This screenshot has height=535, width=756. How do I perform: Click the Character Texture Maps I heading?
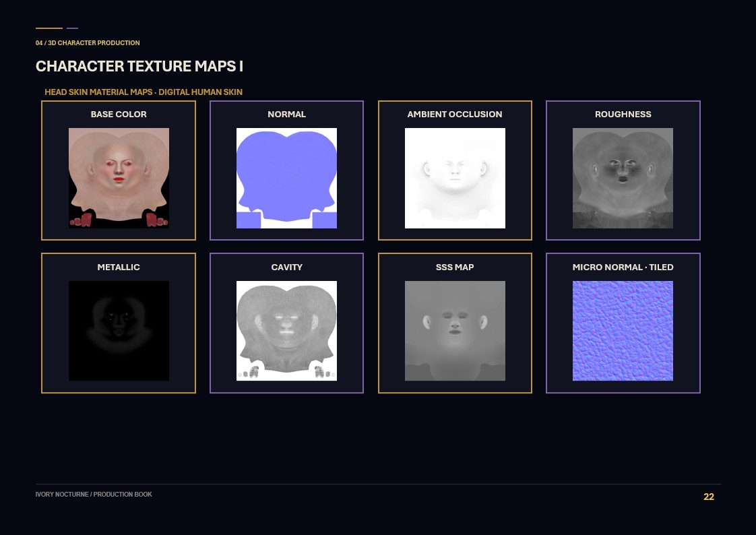139,66
